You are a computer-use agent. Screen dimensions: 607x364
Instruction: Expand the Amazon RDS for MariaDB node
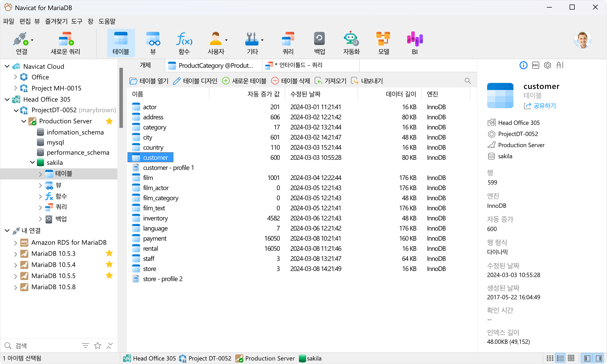pyautogui.click(x=15, y=243)
